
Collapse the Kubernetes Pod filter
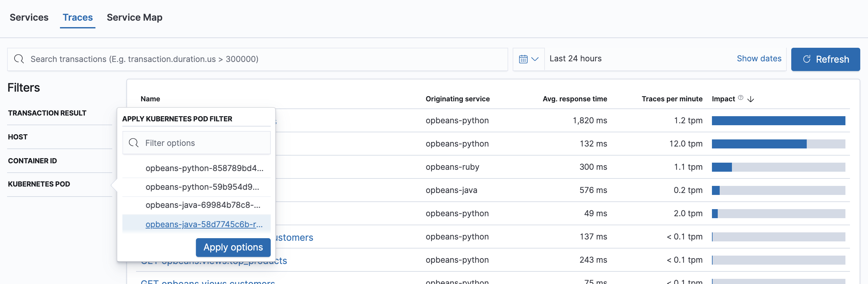click(39, 184)
